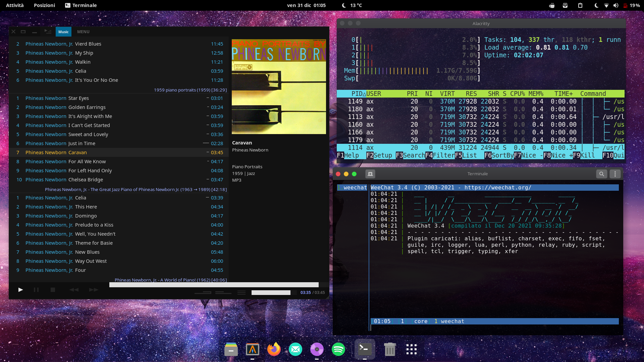Click F6 SortBy in htop footer

click(x=499, y=156)
